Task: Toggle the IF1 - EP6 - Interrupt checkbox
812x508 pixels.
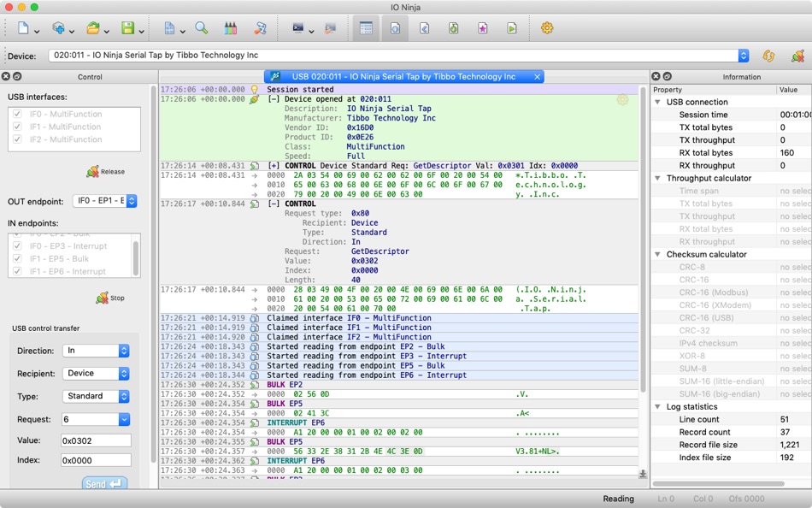Action: coord(17,271)
